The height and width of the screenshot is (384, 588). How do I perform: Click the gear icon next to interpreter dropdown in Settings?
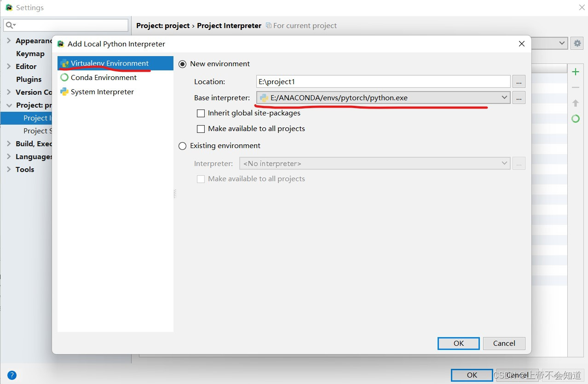[576, 43]
